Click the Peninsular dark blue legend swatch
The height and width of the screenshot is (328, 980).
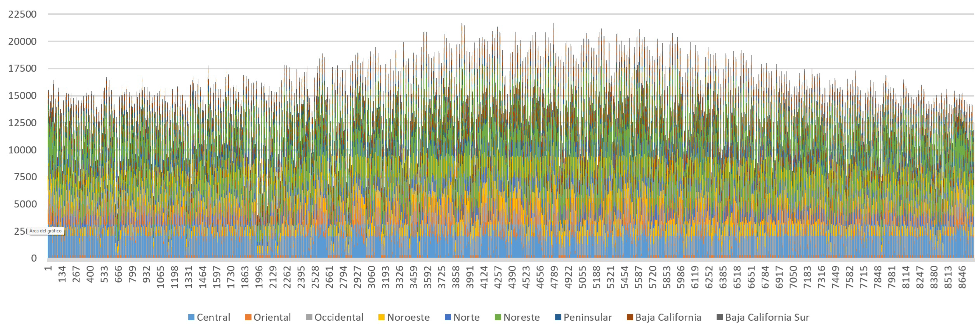click(558, 317)
